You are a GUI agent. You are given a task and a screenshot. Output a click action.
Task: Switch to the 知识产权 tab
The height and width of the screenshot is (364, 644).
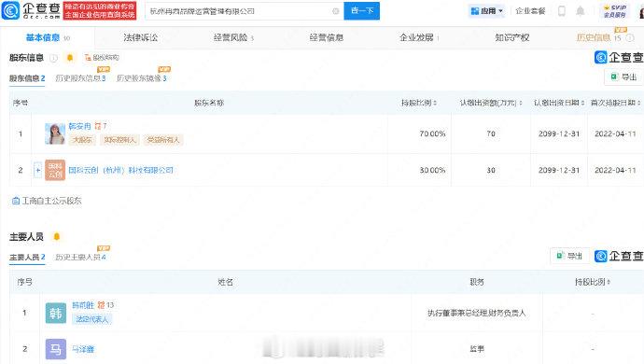click(x=511, y=37)
